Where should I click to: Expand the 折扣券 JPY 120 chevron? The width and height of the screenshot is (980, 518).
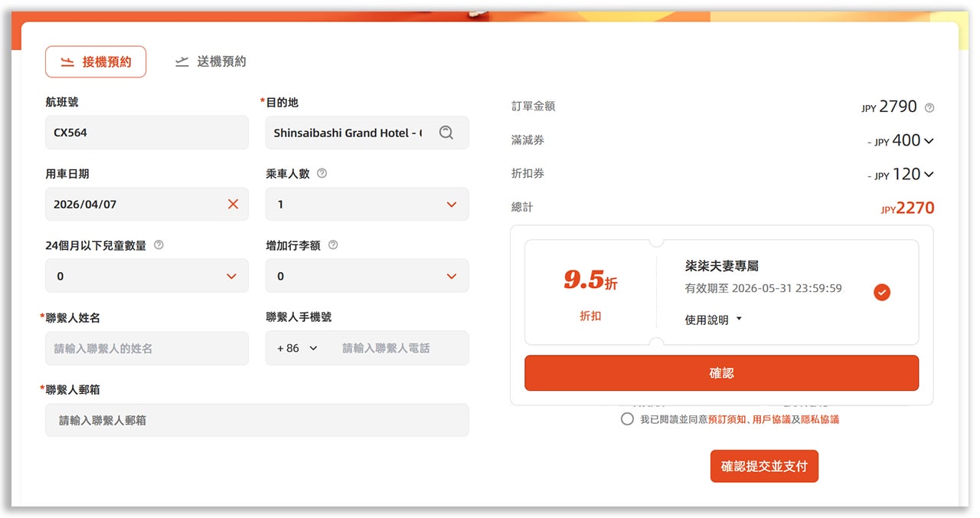tap(929, 175)
